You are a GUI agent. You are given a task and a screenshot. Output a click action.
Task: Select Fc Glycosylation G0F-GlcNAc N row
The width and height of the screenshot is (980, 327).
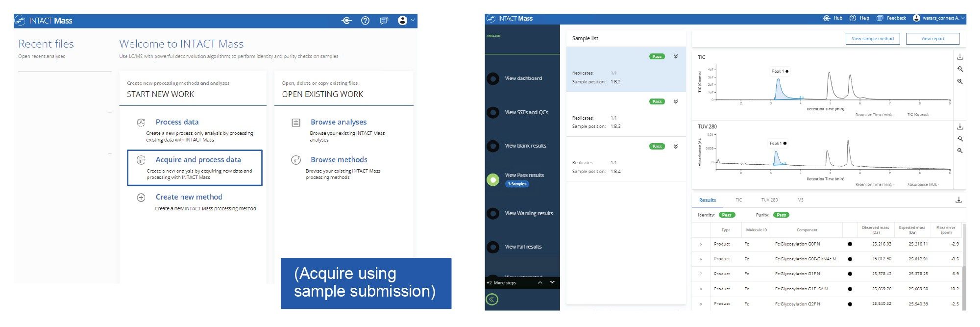tap(827, 259)
